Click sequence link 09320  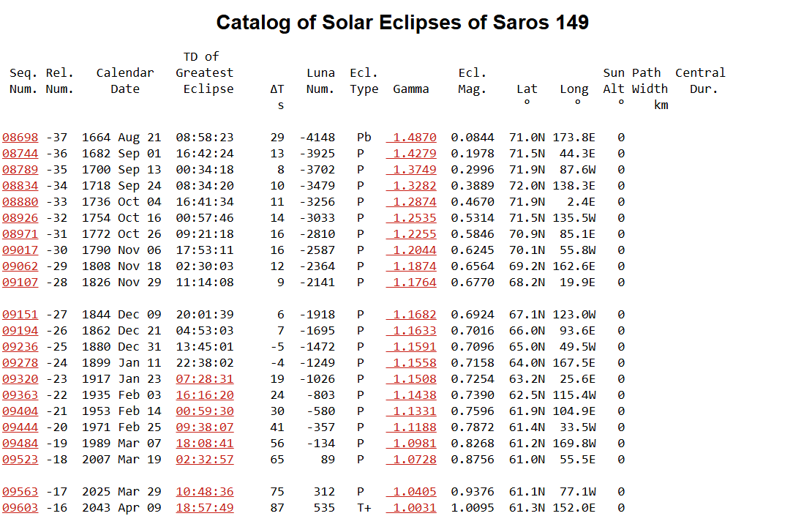pyautogui.click(x=20, y=378)
